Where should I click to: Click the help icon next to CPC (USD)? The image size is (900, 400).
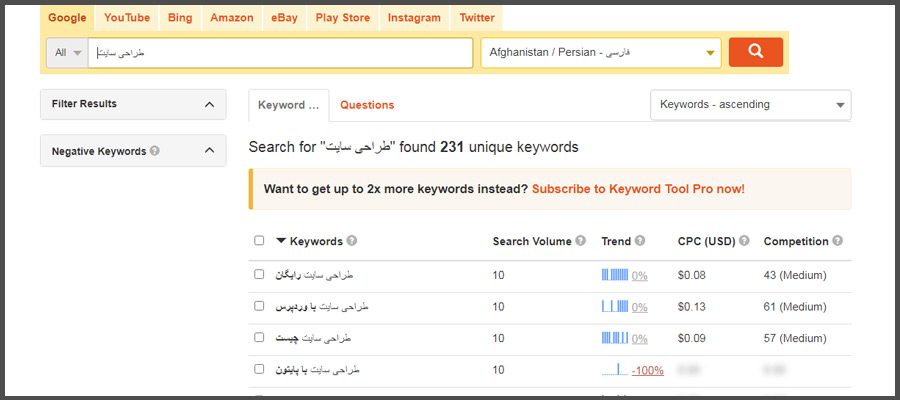[x=744, y=241]
